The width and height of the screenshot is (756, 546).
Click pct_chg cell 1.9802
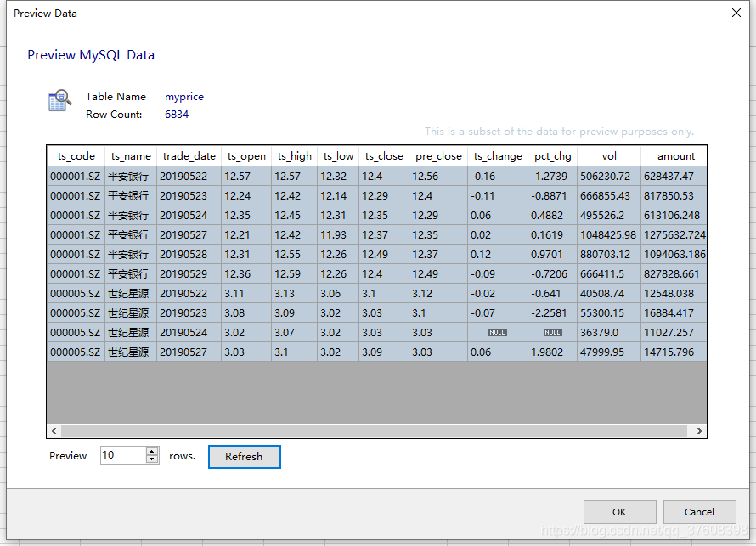[552, 352]
